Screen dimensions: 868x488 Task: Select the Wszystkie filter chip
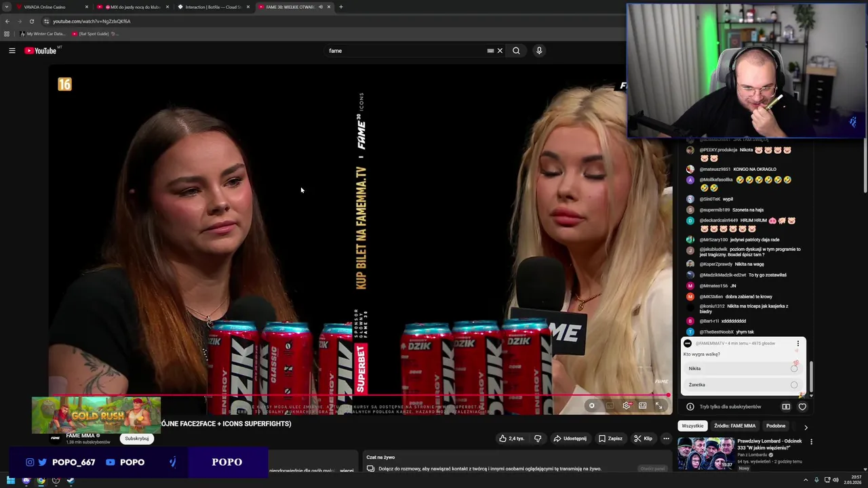tap(692, 426)
